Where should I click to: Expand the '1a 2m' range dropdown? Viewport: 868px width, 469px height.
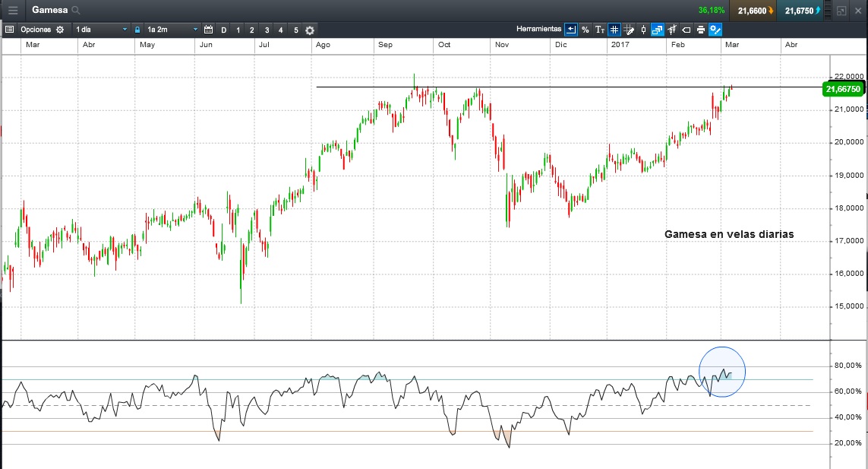click(172, 30)
